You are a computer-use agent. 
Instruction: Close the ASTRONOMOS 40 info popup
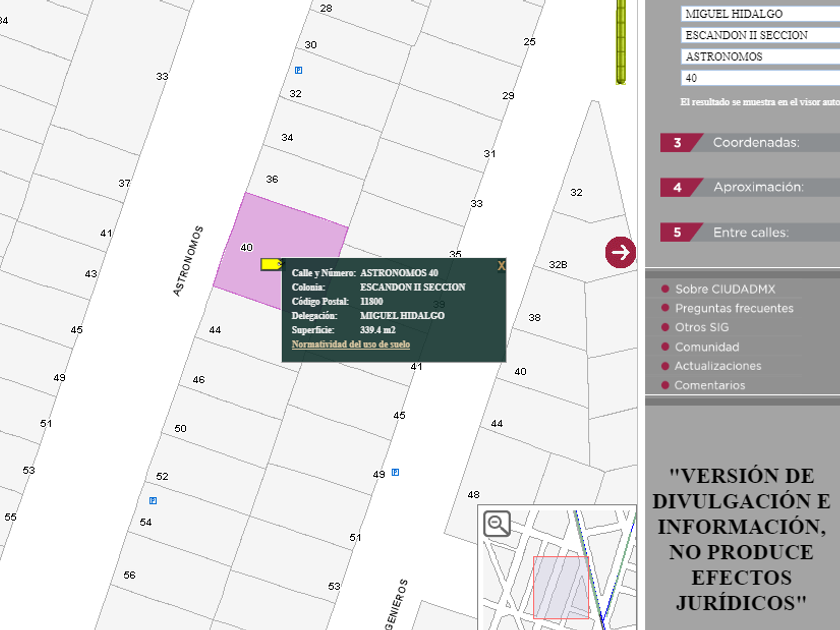pyautogui.click(x=501, y=266)
